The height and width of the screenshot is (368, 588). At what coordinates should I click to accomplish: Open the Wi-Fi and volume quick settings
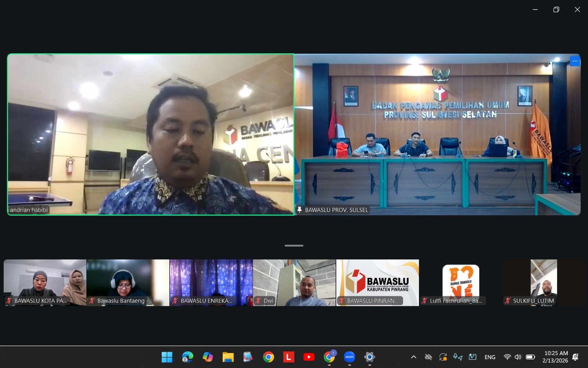tap(519, 357)
